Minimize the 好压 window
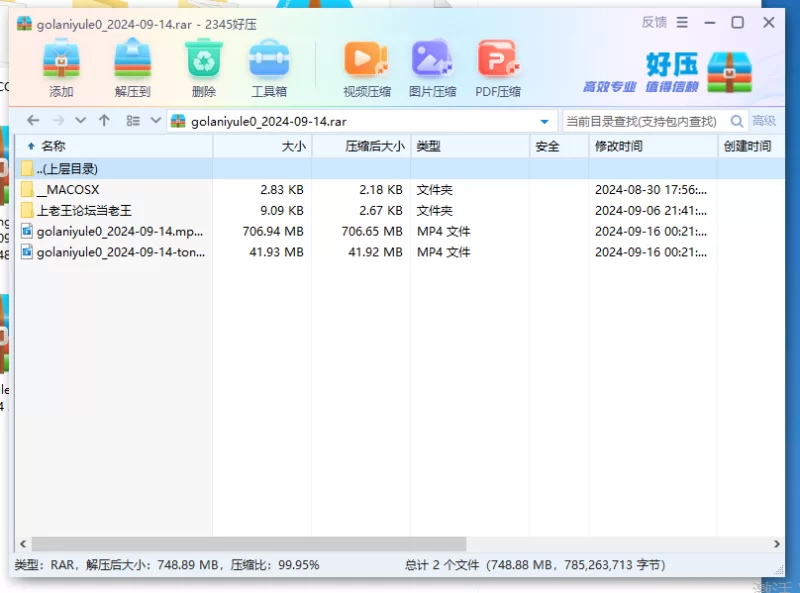800x593 pixels. tap(710, 22)
